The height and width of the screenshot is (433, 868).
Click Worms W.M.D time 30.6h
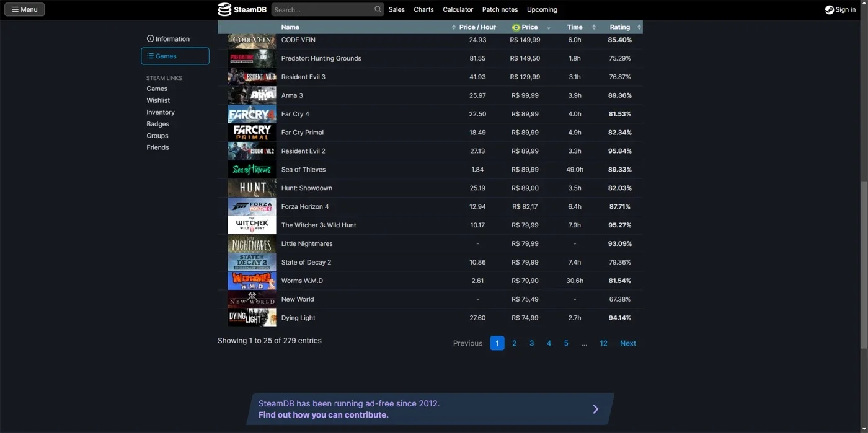click(575, 281)
